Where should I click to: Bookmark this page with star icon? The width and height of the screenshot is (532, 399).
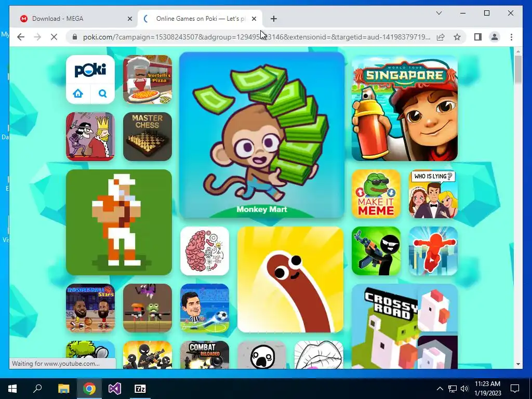457,37
